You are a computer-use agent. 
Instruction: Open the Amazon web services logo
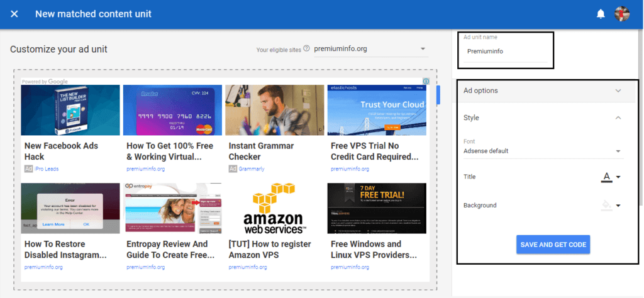(x=274, y=208)
